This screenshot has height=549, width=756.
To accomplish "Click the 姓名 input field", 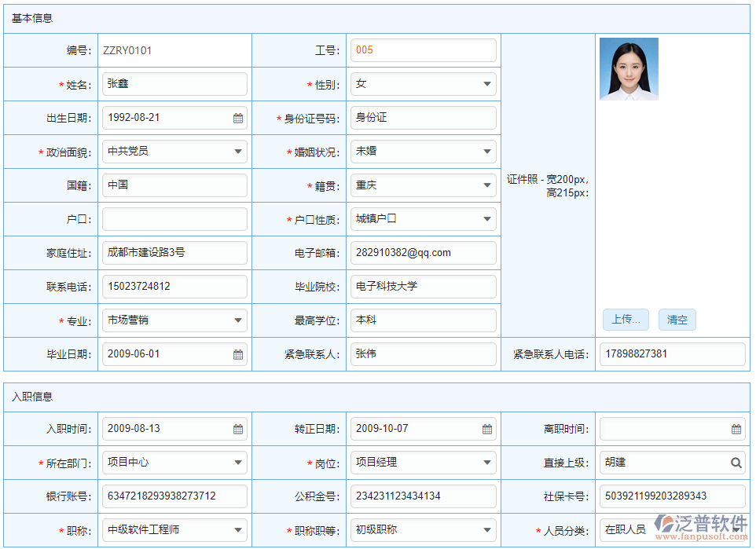I will coord(174,84).
